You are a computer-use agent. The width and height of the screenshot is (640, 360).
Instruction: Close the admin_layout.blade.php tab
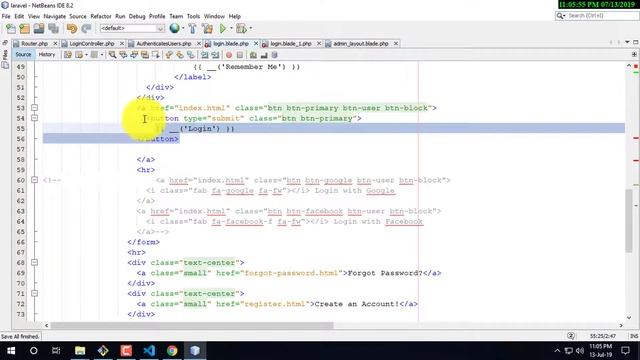[396, 43]
